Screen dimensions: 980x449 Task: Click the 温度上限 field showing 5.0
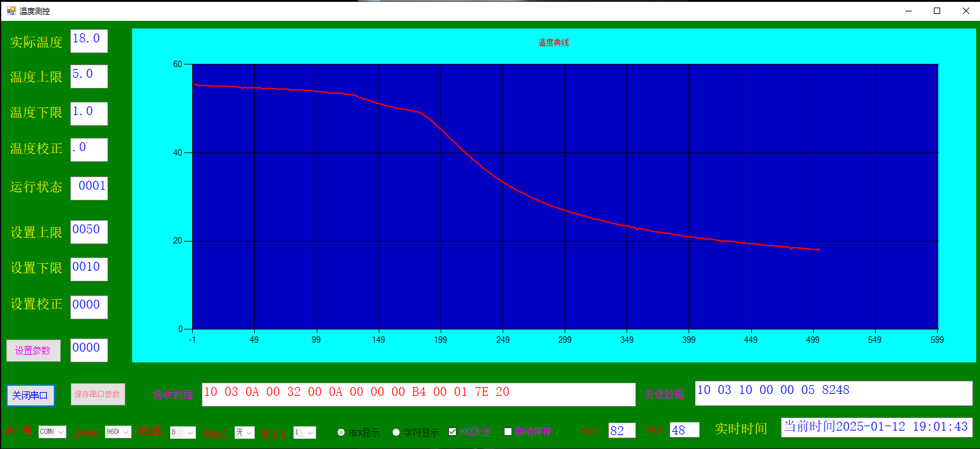tap(89, 77)
